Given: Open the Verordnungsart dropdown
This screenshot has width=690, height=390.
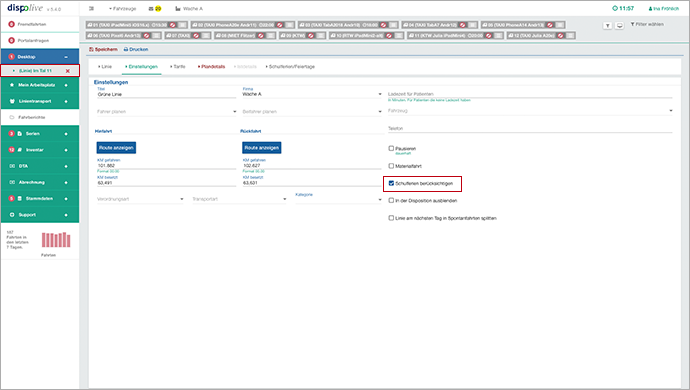Looking at the screenshot, I should (x=140, y=199).
